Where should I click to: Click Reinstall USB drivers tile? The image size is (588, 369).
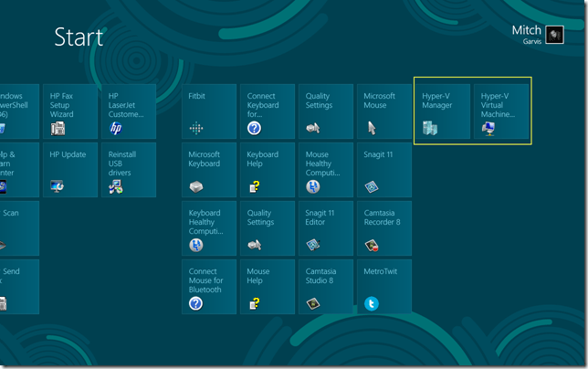[x=129, y=170]
